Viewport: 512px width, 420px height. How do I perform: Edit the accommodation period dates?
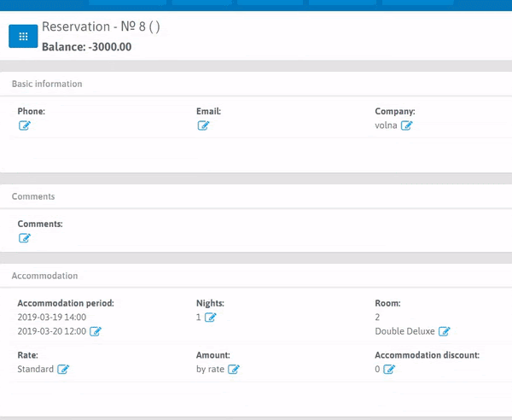tap(96, 331)
